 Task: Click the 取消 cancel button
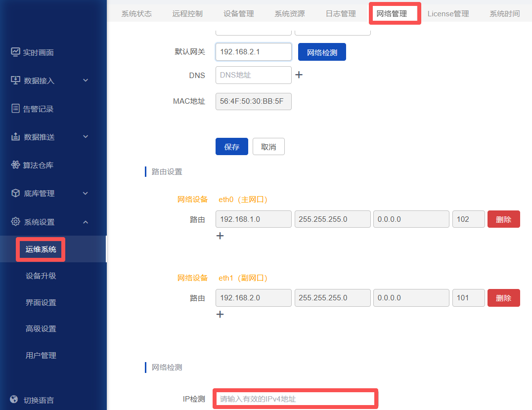tap(268, 147)
